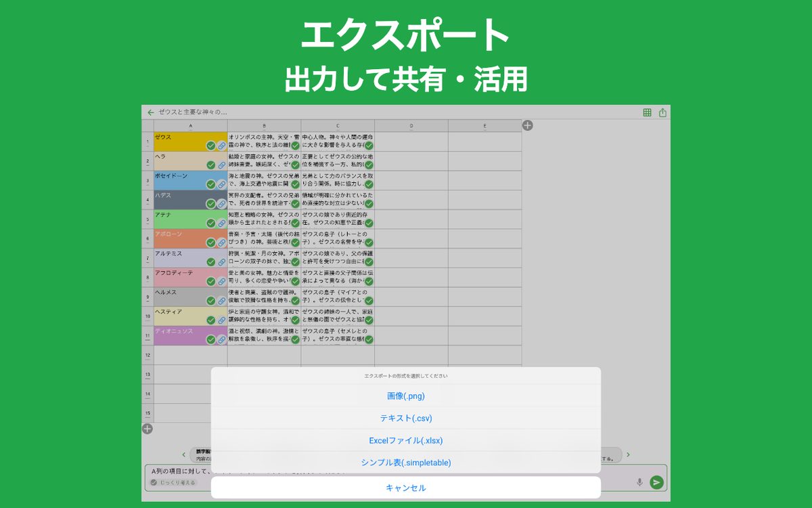The width and height of the screenshot is (812, 508).
Task: Tap checkmark badge in ヘスティア cell
Action: [210, 320]
